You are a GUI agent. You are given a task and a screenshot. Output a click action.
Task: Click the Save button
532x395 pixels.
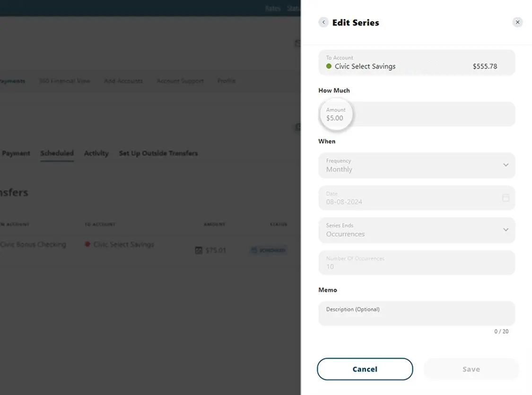pyautogui.click(x=471, y=369)
